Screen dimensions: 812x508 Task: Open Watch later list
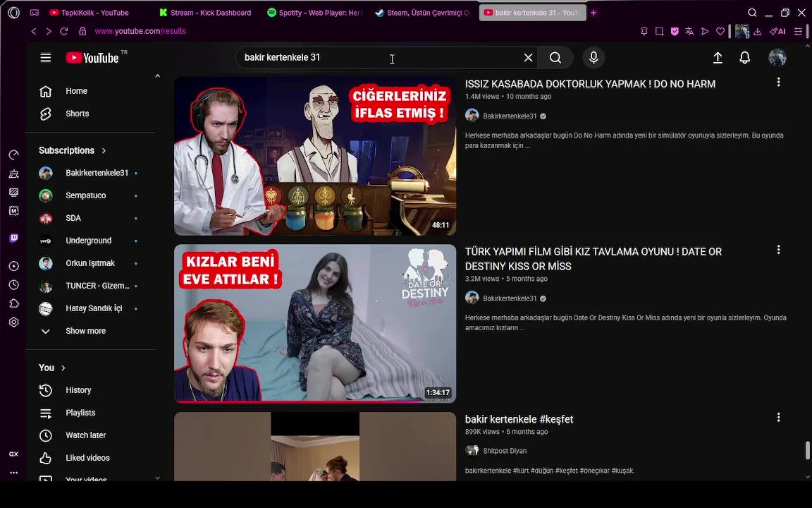(85, 435)
